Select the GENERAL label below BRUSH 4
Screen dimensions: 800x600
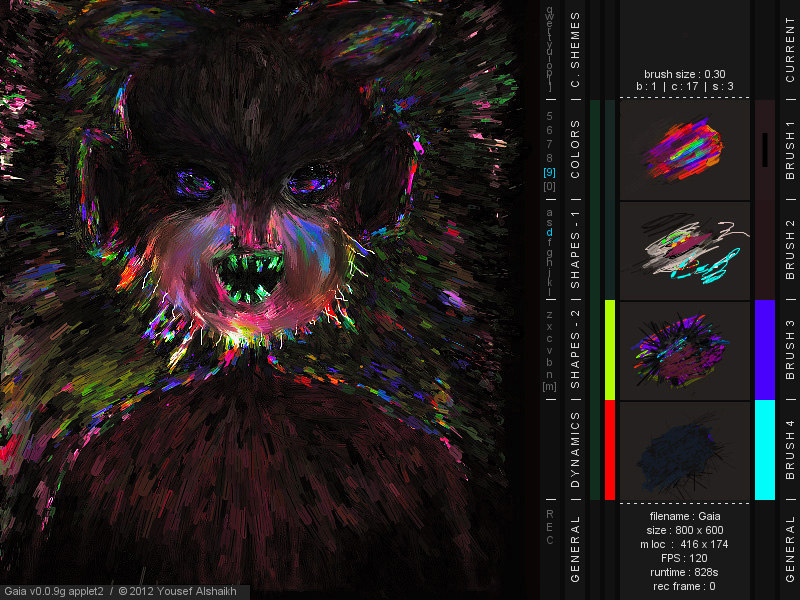pyautogui.click(x=790, y=548)
